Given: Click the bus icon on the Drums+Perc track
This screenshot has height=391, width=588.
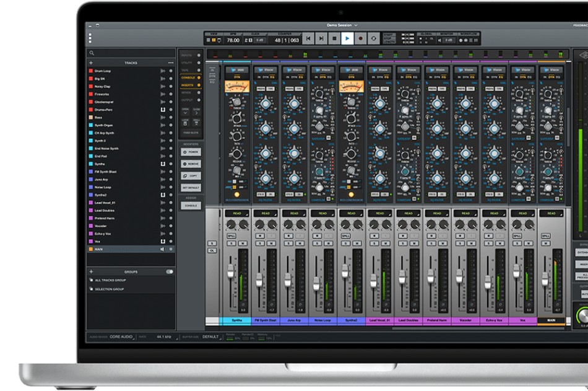Looking at the screenshot, I should [x=163, y=110].
